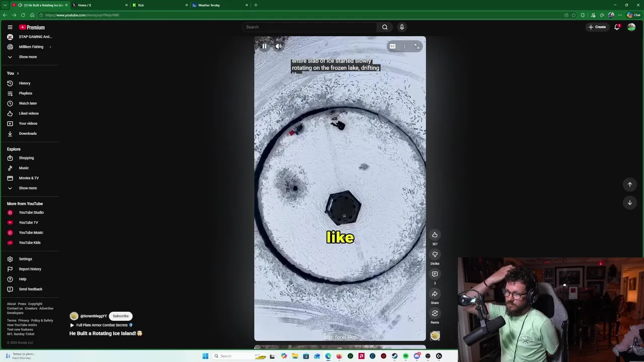Go to the previous Short arrow
This screenshot has width=644, height=362.
(629, 185)
